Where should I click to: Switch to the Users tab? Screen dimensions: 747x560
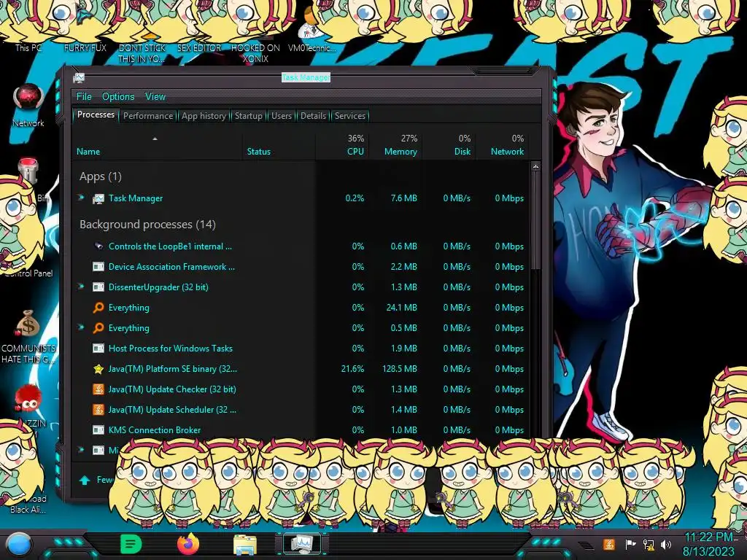tap(282, 116)
